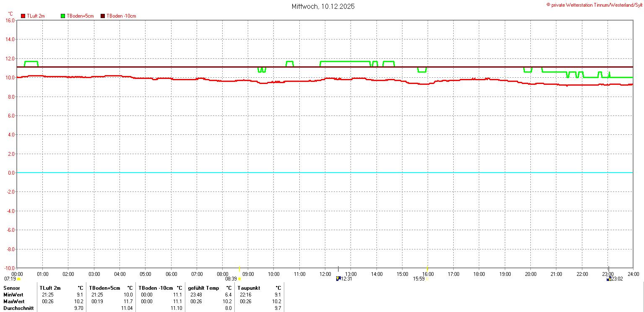Select the MinWert row label
The height and width of the screenshot is (312, 644).
pyautogui.click(x=13, y=295)
